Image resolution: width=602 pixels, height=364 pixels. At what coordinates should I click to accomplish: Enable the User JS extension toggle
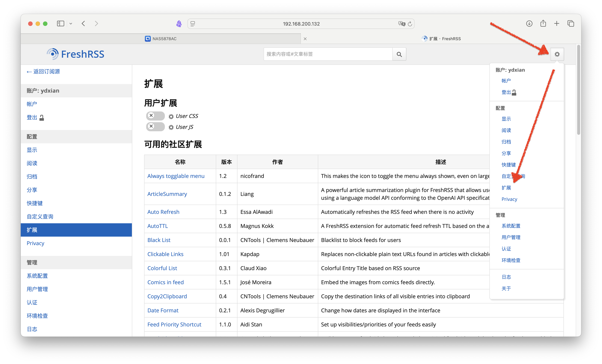click(x=155, y=127)
